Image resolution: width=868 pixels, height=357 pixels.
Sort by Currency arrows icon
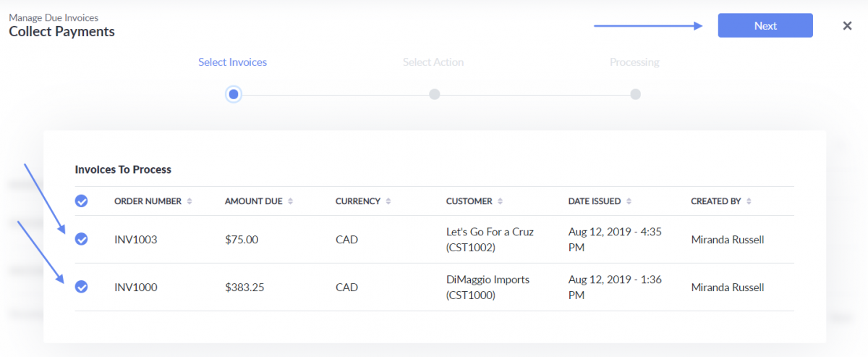388,201
